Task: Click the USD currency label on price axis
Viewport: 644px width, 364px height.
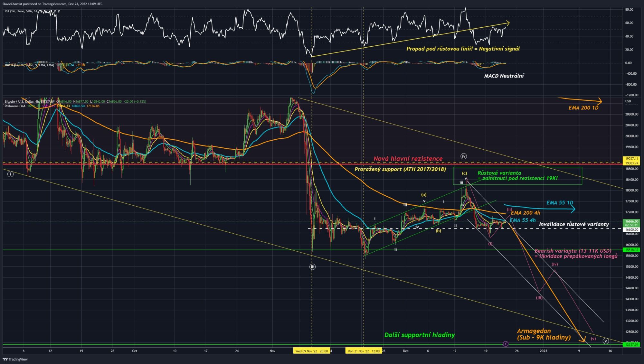Action: 628,101
